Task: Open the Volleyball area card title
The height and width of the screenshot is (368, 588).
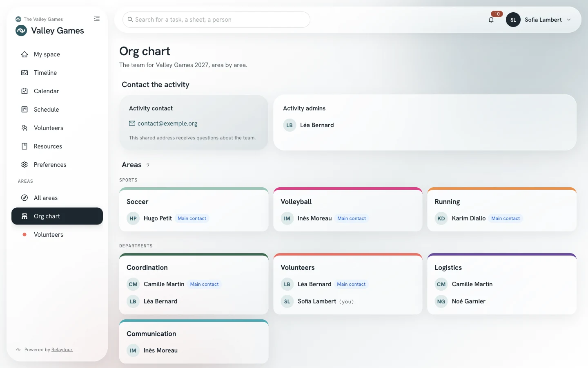Action: pyautogui.click(x=296, y=202)
